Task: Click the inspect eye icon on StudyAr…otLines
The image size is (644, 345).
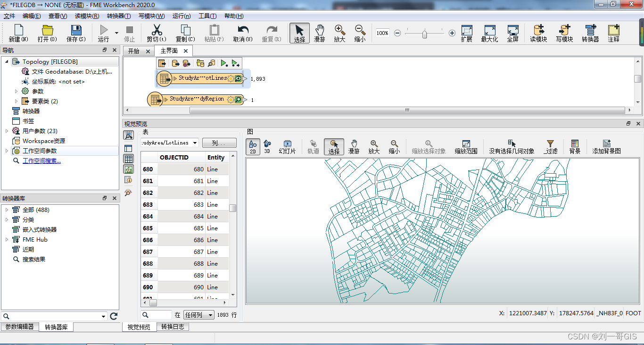Action: pos(238,78)
